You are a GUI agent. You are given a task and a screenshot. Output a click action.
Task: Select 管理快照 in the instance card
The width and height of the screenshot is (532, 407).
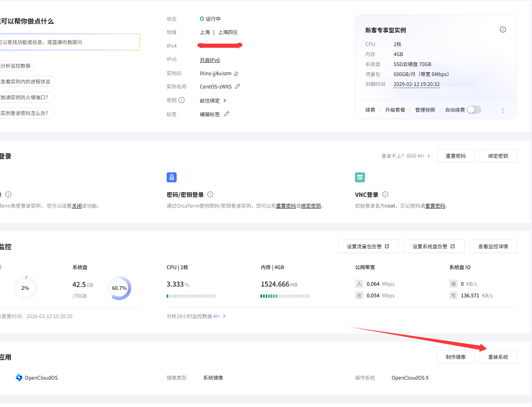[425, 110]
